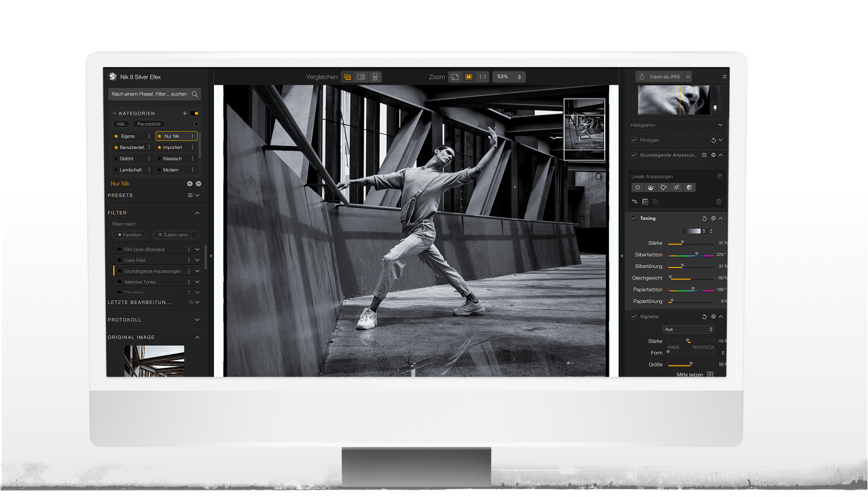This screenshot has width=868, height=497.
Task: Add a control point local adjustment
Action: (x=638, y=188)
